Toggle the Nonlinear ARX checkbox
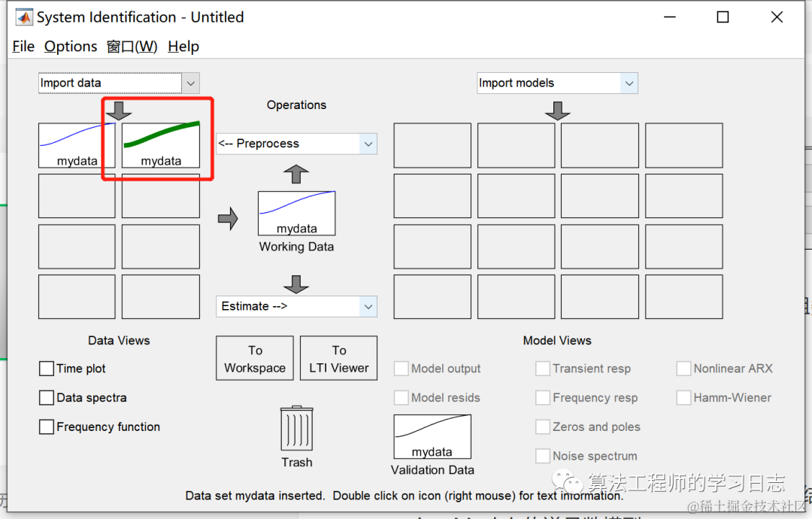The height and width of the screenshot is (519, 812). [x=683, y=369]
